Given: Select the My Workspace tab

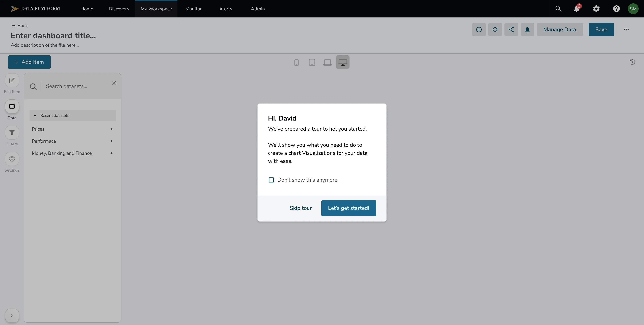Looking at the screenshot, I should [156, 9].
